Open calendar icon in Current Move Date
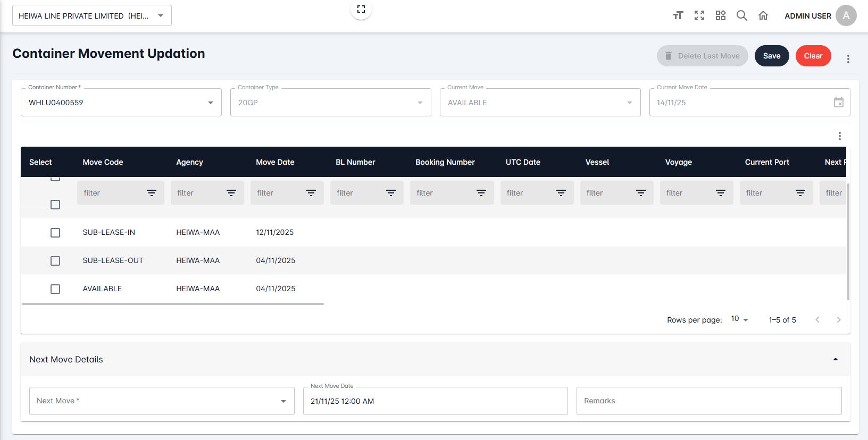 pyautogui.click(x=838, y=103)
